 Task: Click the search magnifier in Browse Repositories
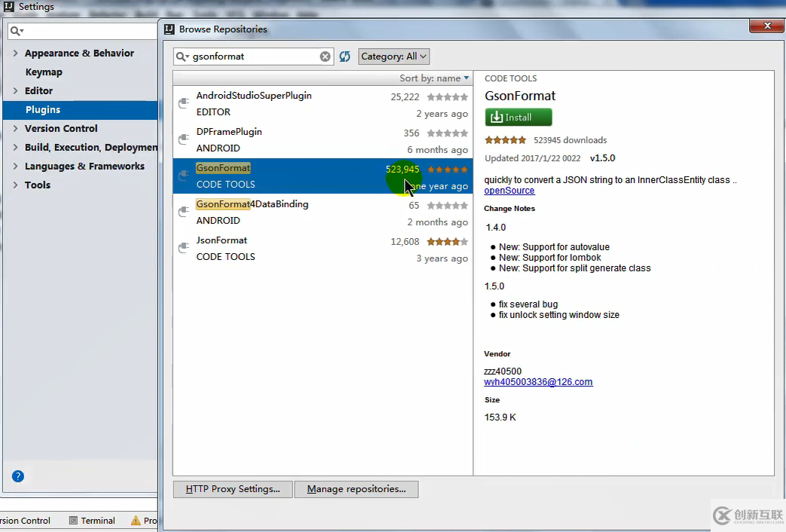(182, 57)
